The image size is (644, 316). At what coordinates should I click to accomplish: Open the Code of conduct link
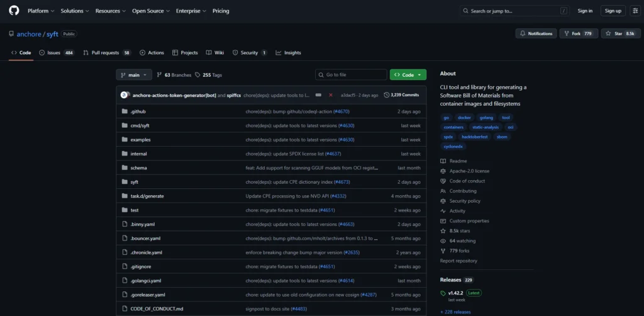(x=462, y=181)
